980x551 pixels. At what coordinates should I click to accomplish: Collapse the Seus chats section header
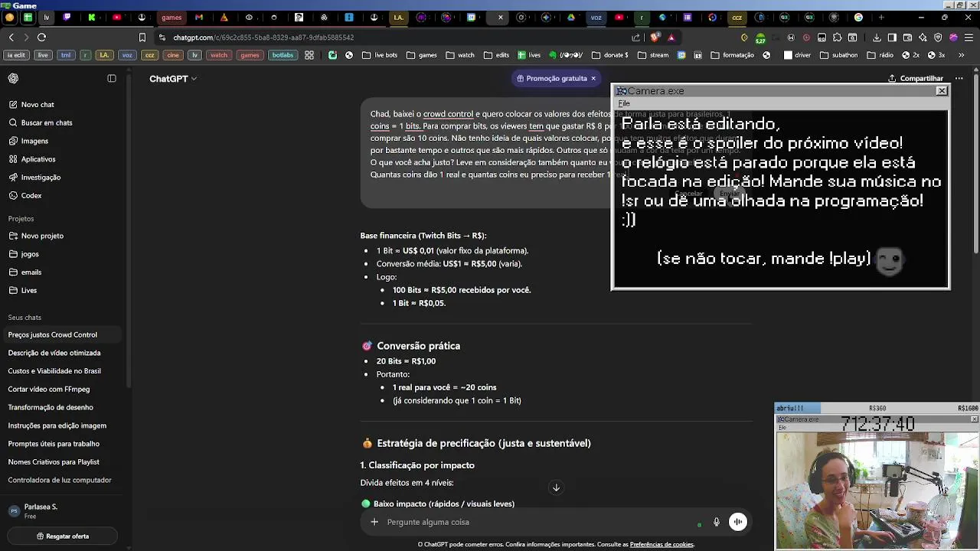(x=24, y=318)
